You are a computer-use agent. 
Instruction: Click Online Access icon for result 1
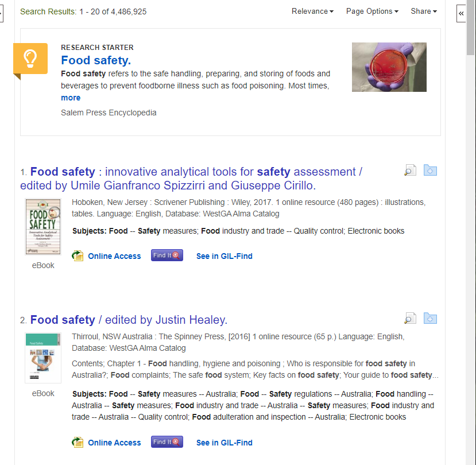tap(78, 256)
